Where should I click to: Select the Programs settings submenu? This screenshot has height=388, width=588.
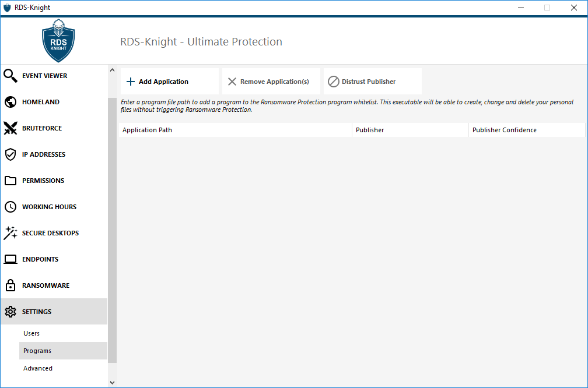point(37,351)
